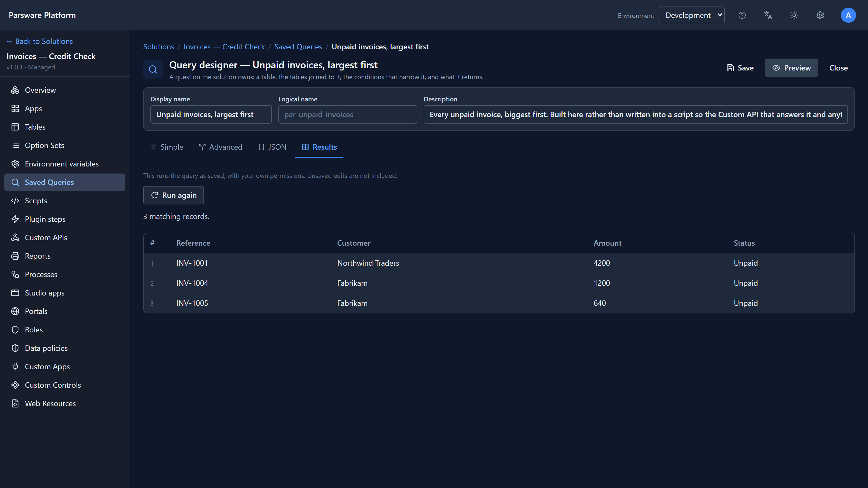Open Saved Queries in sidebar
Viewport: 868px width, 488px height.
[x=65, y=182]
